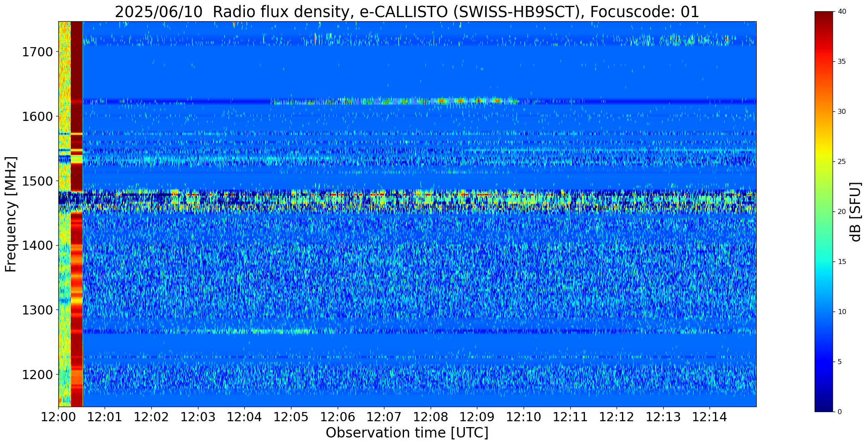868x445 pixels.
Task: Click the 12:04 time tick label
Action: coord(244,417)
